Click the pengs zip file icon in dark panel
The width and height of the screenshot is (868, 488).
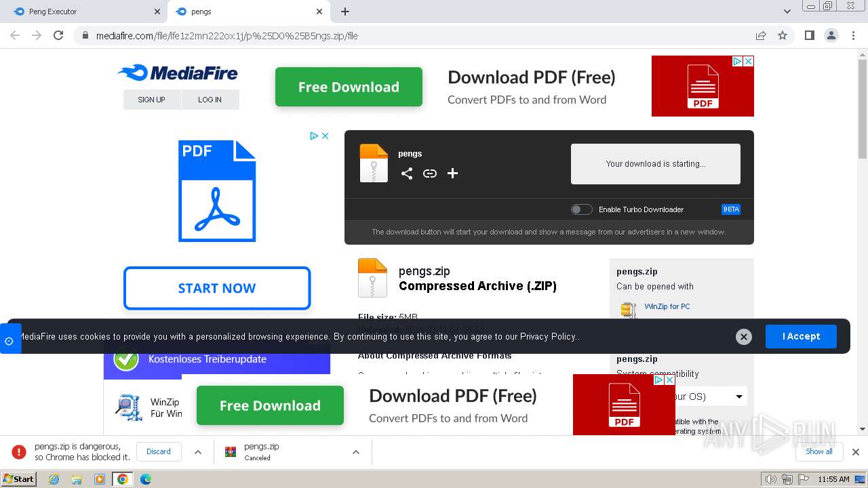pyautogui.click(x=374, y=163)
